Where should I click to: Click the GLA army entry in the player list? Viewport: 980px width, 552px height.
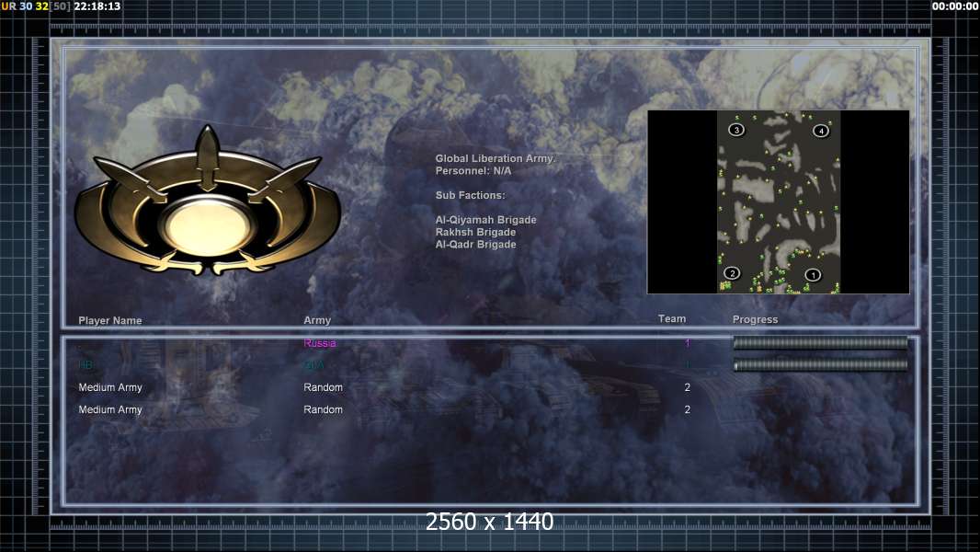tap(313, 365)
